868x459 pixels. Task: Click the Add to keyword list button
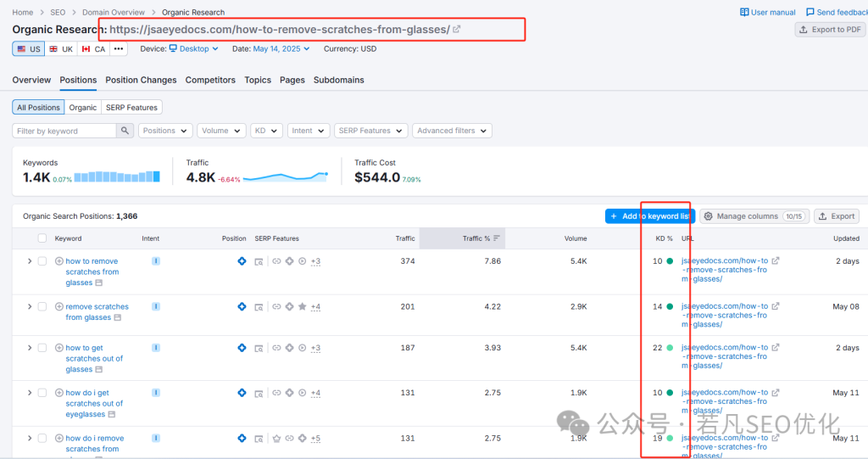pyautogui.click(x=649, y=216)
